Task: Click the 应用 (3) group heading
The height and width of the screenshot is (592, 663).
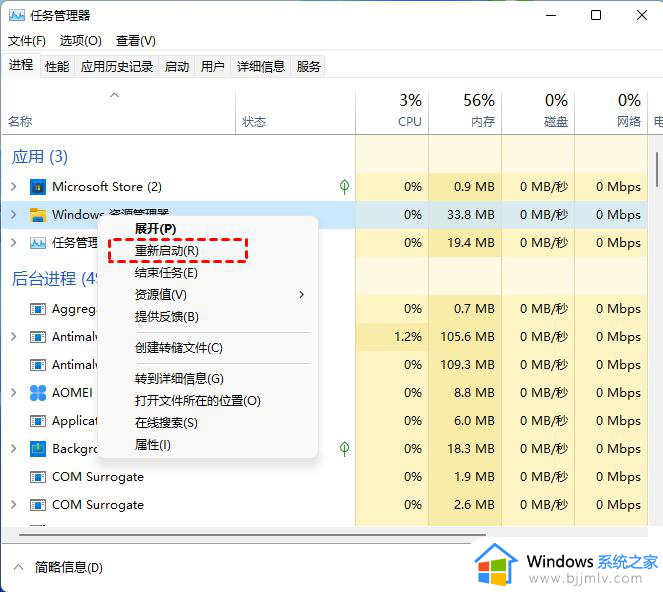Action: (40, 157)
